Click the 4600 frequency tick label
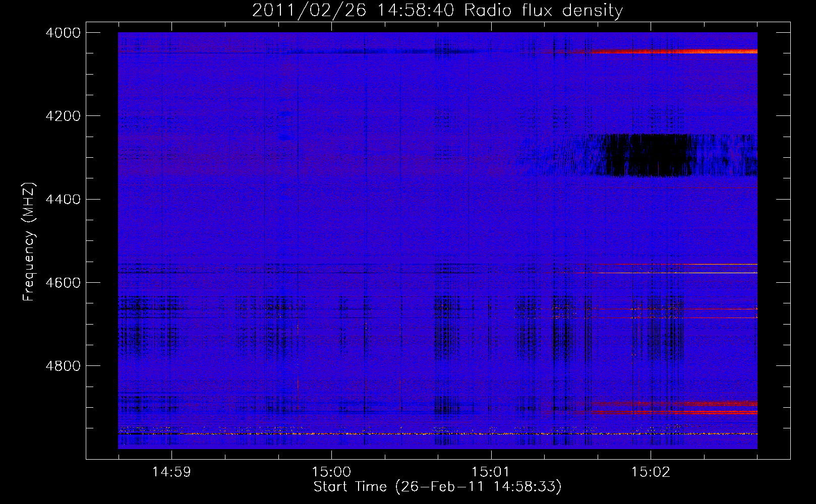Screen dimensions: 816x504 (x=63, y=283)
